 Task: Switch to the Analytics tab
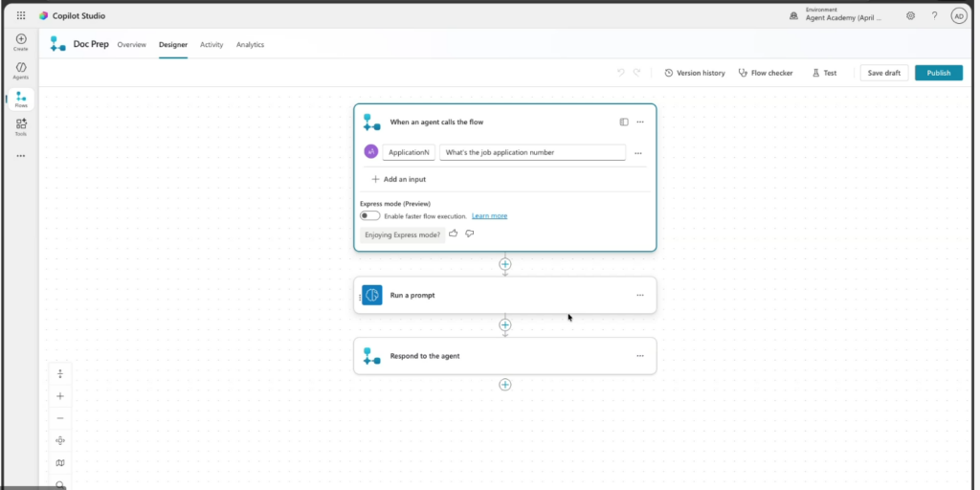250,45
